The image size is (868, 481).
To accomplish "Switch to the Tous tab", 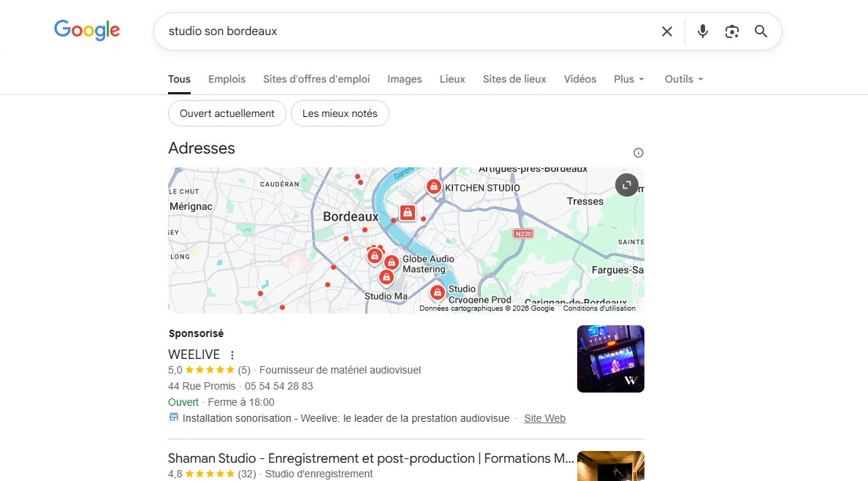I will pos(179,79).
